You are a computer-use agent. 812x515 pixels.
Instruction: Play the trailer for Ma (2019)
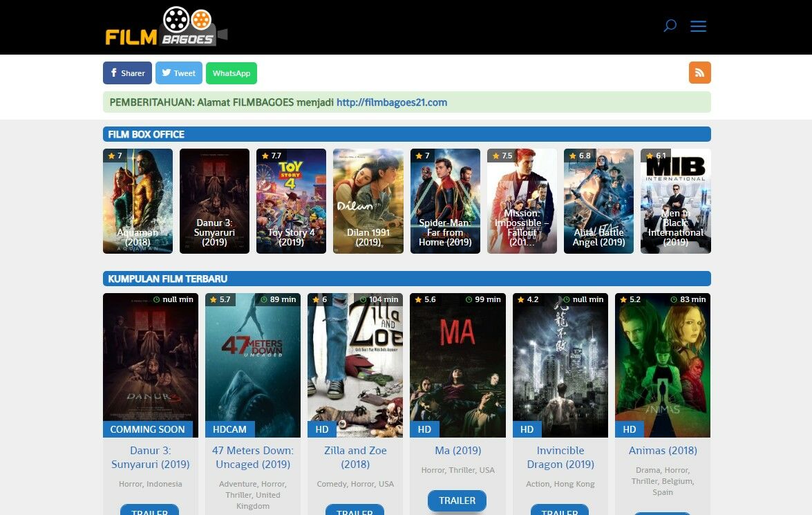tap(457, 500)
